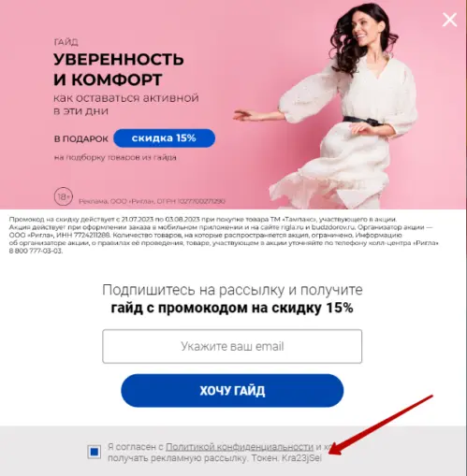Click the 'Токен. Kra23jSei' text
Screen dimensions: 467x476
coord(286,458)
